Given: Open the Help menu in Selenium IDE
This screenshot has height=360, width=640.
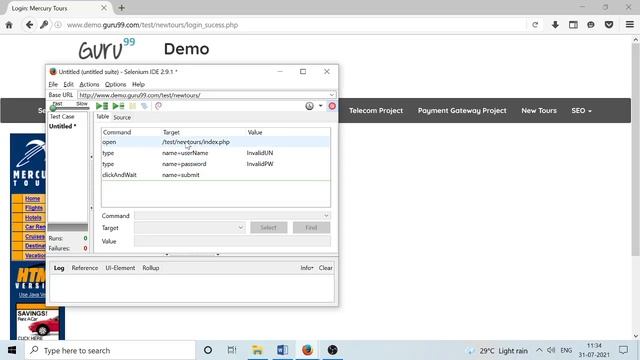Looking at the screenshot, I should pyautogui.click(x=138, y=84).
